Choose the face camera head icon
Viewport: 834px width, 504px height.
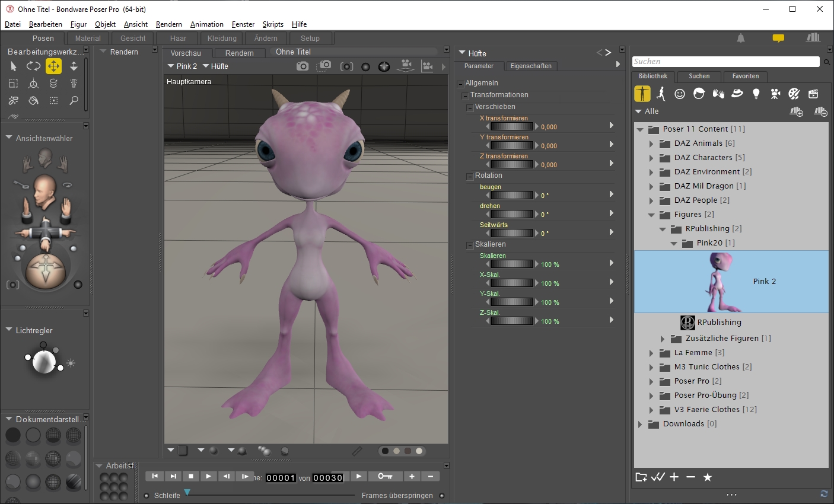coord(45,158)
